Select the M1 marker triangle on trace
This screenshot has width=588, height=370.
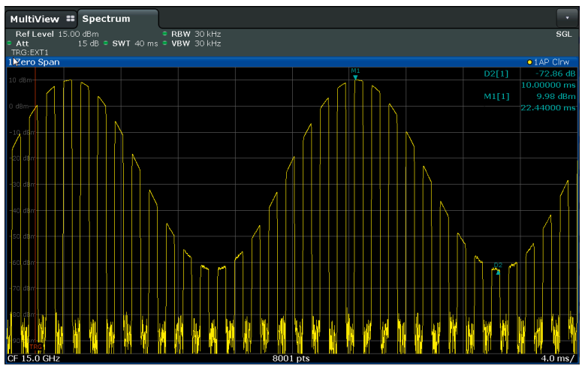coord(356,77)
